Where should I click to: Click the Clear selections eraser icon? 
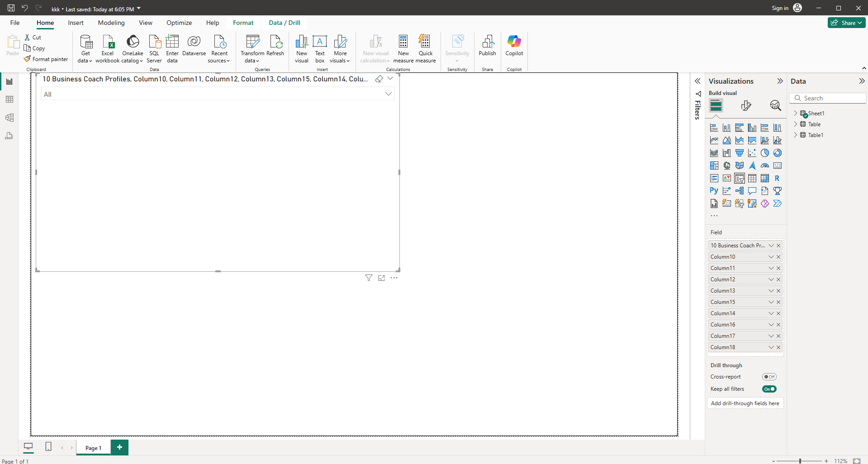[x=379, y=79]
